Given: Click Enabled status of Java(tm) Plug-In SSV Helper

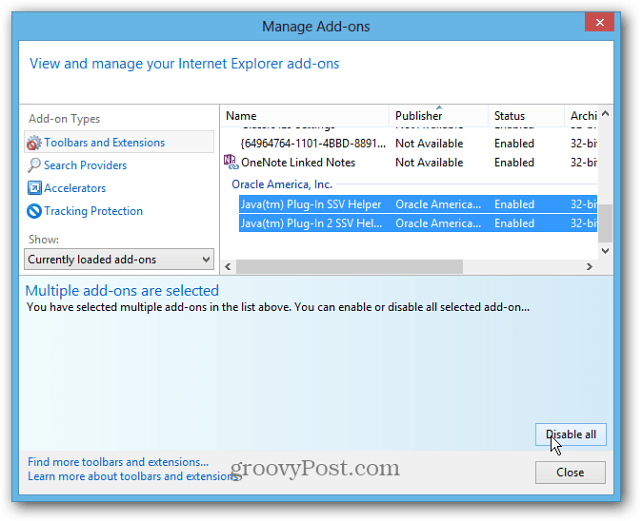Looking at the screenshot, I should [514, 204].
